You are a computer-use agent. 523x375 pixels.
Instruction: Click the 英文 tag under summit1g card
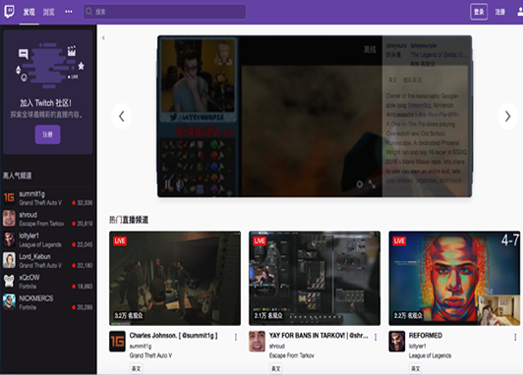[x=136, y=368]
